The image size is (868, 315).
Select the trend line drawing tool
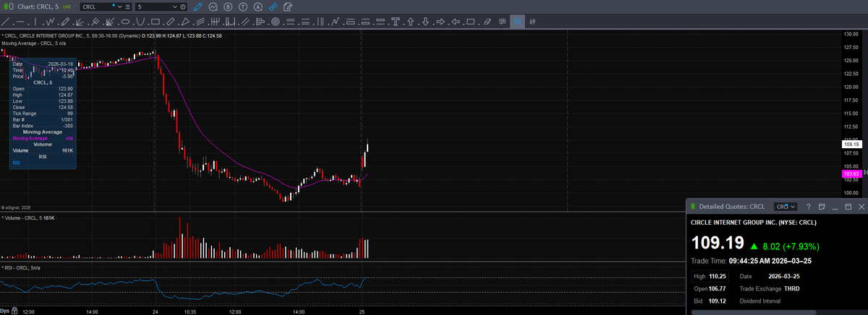[5, 22]
